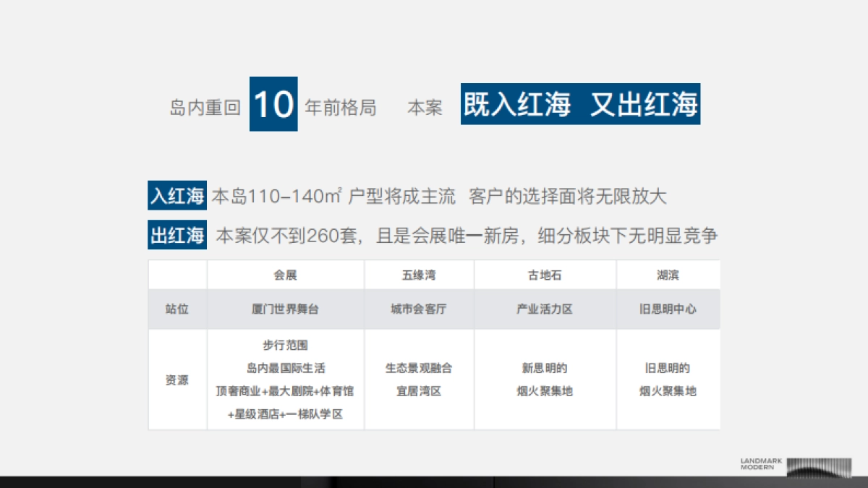
Task: Click the 城市会客厅 table cell
Action: tap(419, 309)
